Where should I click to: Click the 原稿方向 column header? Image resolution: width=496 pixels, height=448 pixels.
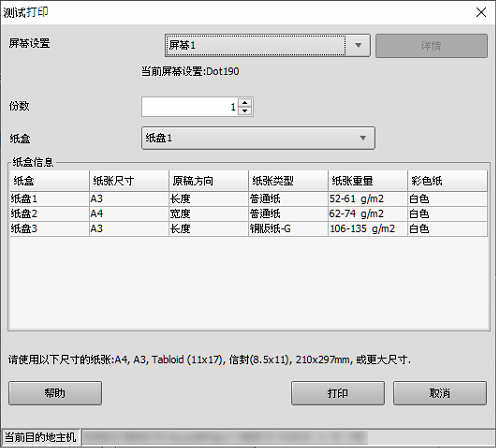pyautogui.click(x=209, y=181)
